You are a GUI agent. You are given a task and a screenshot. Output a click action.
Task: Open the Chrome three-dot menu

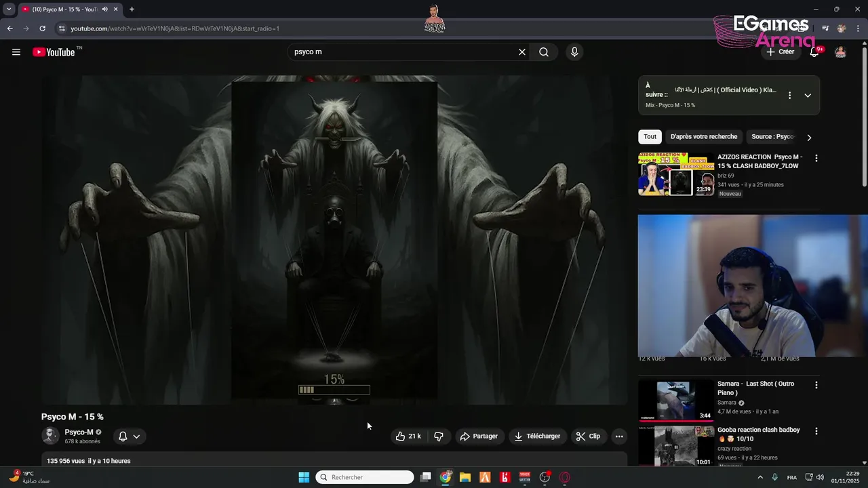858,28
